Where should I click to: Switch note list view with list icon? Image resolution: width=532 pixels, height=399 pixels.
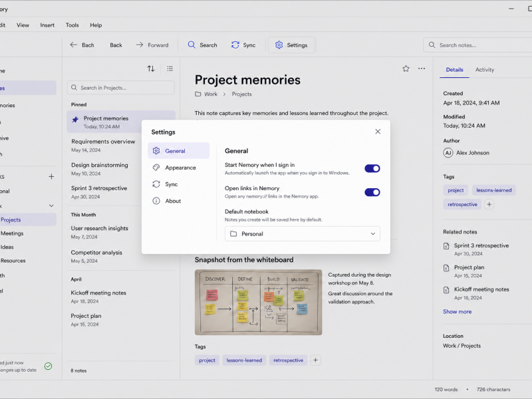click(x=170, y=68)
